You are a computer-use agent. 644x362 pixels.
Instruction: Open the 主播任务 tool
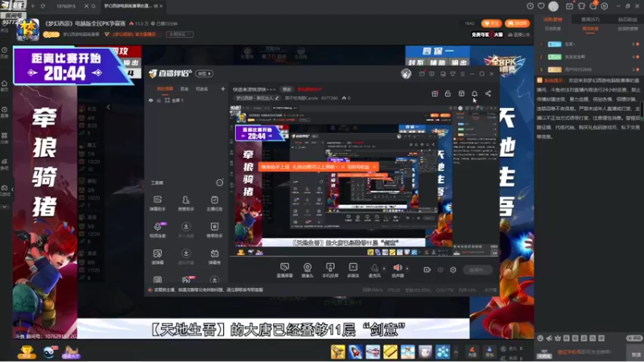tap(214, 204)
